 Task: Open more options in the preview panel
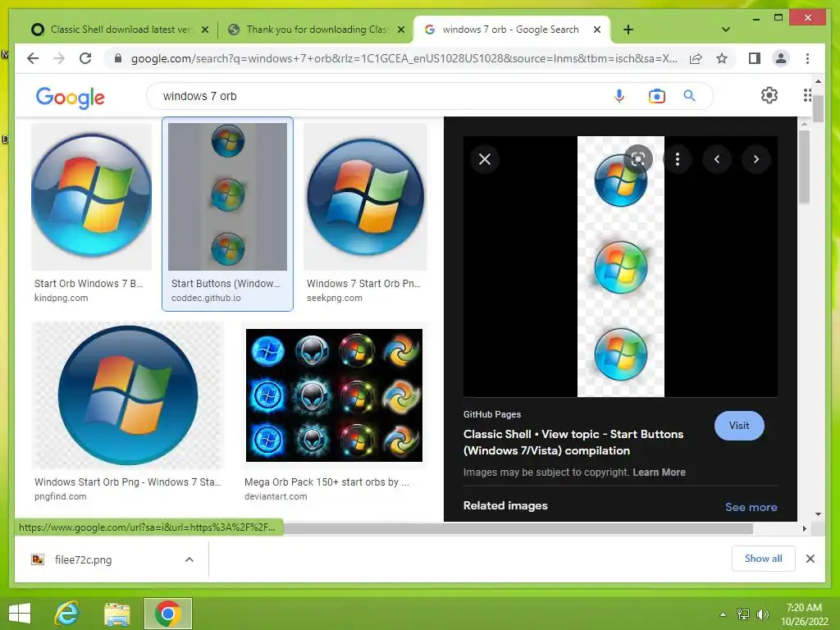click(x=678, y=159)
